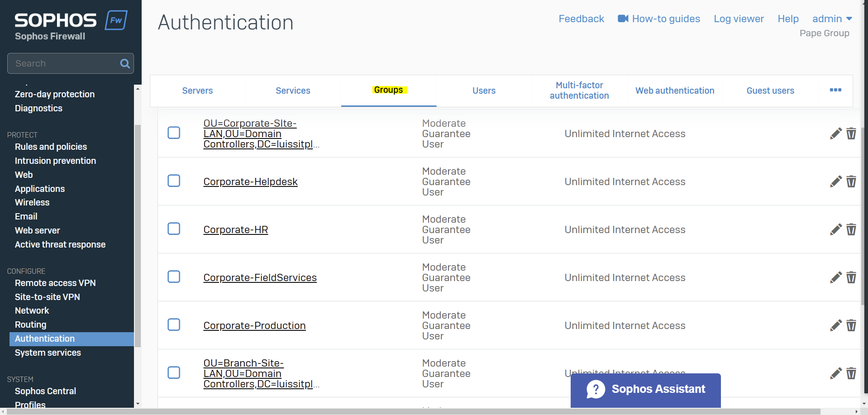This screenshot has height=415, width=868.
Task: Edit the Corporate-FieldServices group
Action: (x=836, y=277)
